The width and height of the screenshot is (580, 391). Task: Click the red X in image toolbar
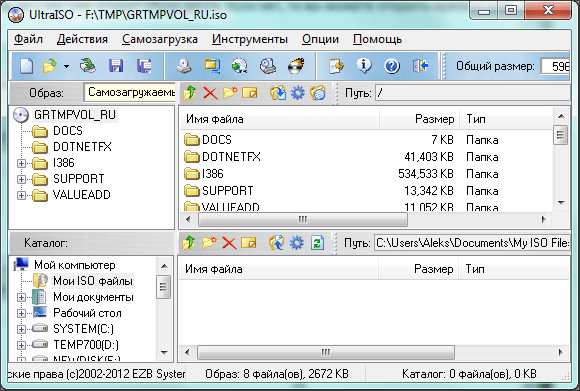[210, 93]
